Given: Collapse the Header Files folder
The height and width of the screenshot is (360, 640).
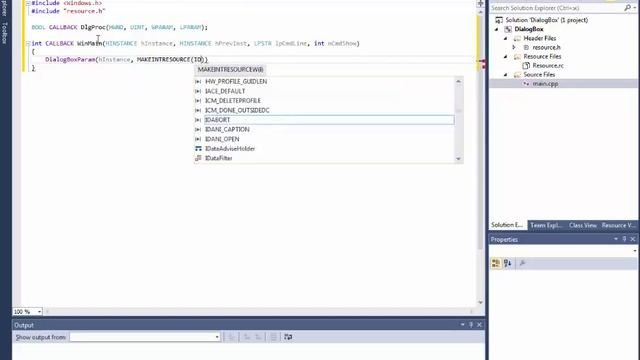Looking at the screenshot, I should 506,38.
